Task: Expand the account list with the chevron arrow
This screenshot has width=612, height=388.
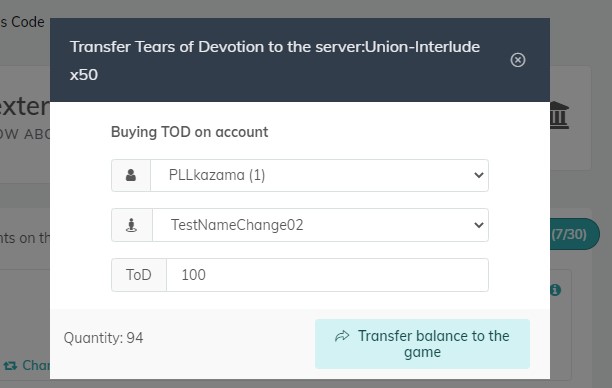Action: click(479, 175)
